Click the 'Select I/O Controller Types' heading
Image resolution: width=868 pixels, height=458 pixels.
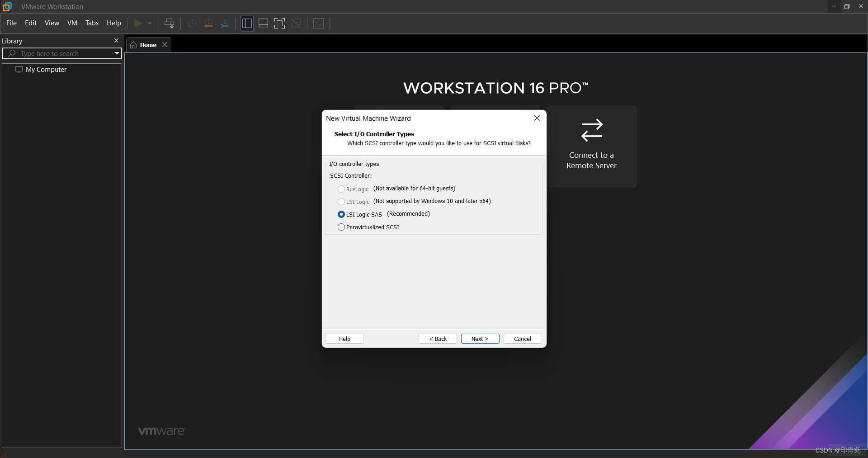click(x=374, y=134)
